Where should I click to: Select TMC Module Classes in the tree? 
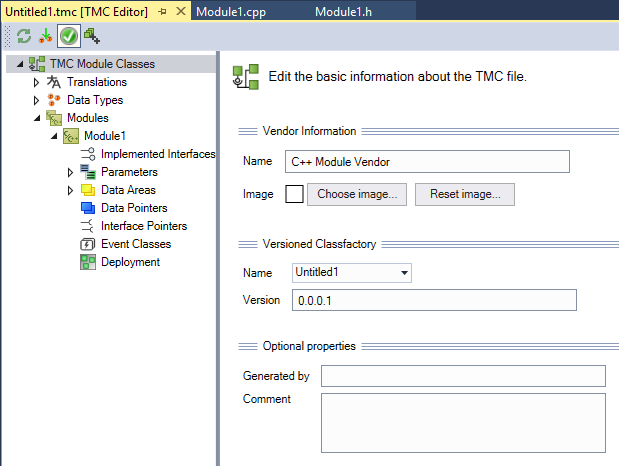102,64
